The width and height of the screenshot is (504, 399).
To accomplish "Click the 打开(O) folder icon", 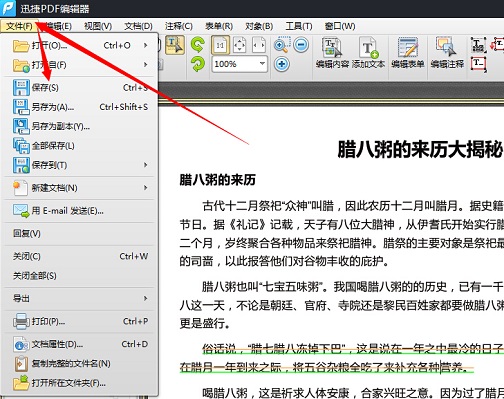I will pyautogui.click(x=21, y=45).
